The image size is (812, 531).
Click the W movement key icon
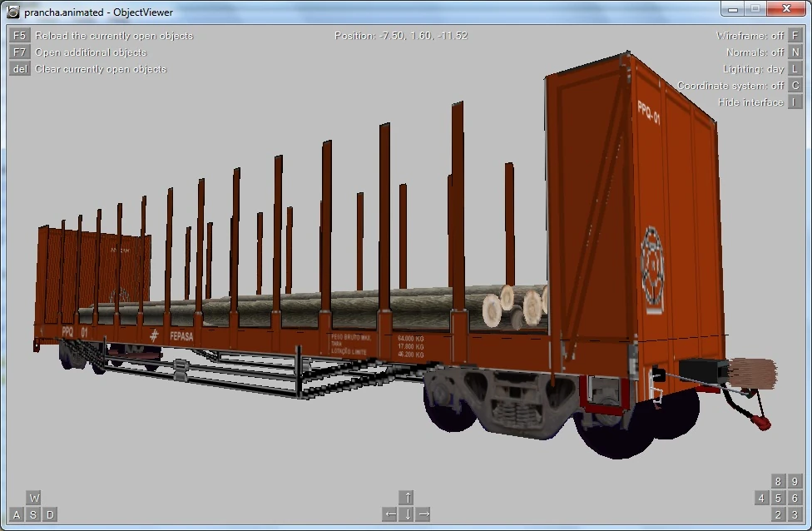[33, 498]
